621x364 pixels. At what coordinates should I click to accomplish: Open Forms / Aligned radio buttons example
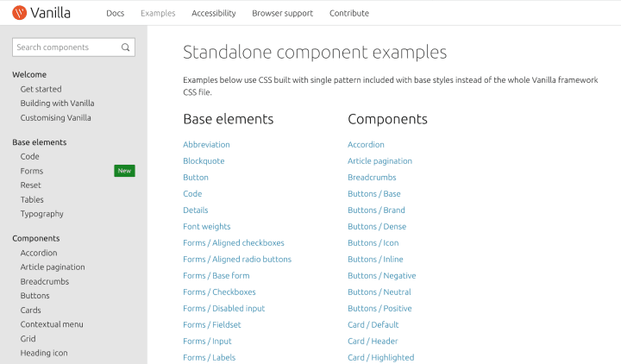click(x=237, y=259)
